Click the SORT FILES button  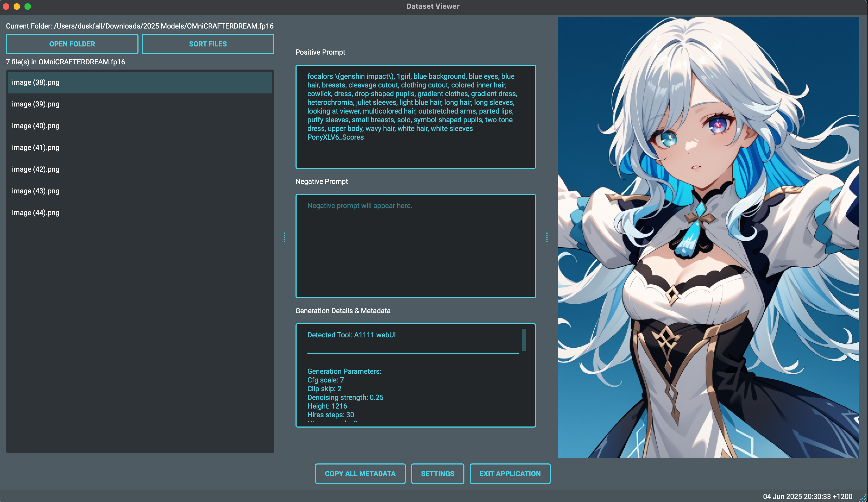pyautogui.click(x=208, y=44)
